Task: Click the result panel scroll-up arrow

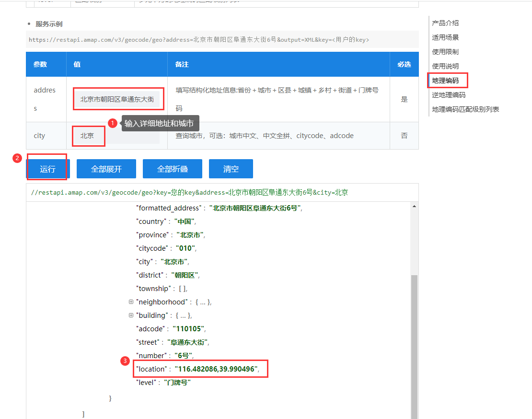Action: tap(414, 206)
